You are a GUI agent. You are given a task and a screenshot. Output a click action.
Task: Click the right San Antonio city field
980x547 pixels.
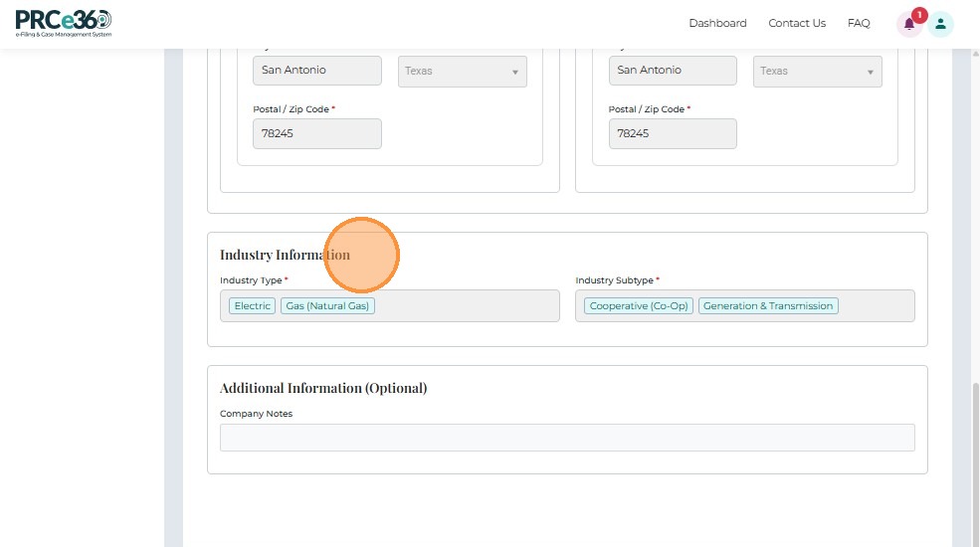pyautogui.click(x=673, y=71)
